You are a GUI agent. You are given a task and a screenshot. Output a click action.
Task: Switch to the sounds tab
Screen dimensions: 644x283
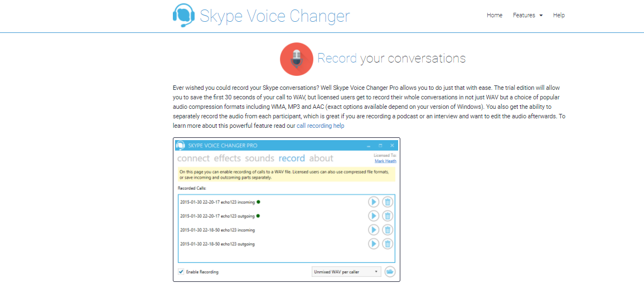pyautogui.click(x=260, y=159)
